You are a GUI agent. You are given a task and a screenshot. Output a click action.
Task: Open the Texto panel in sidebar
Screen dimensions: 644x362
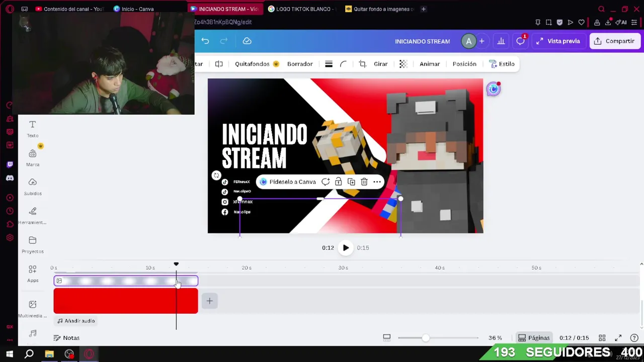(33, 129)
